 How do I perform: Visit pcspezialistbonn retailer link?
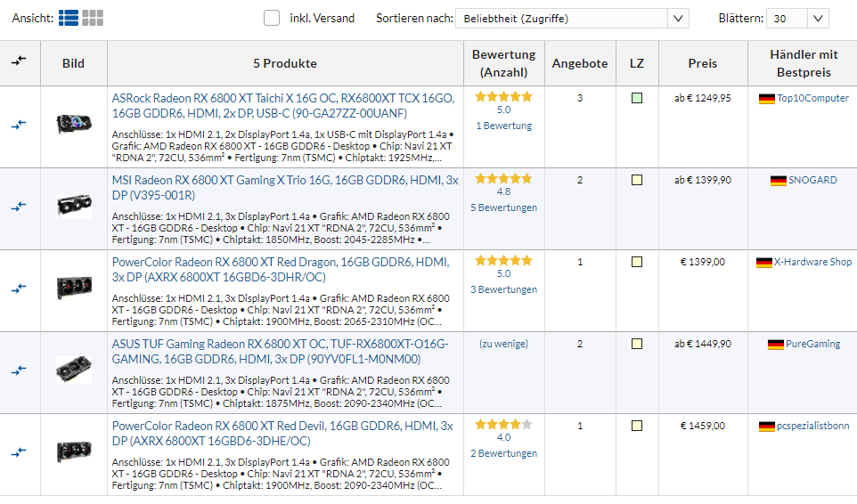click(812, 426)
